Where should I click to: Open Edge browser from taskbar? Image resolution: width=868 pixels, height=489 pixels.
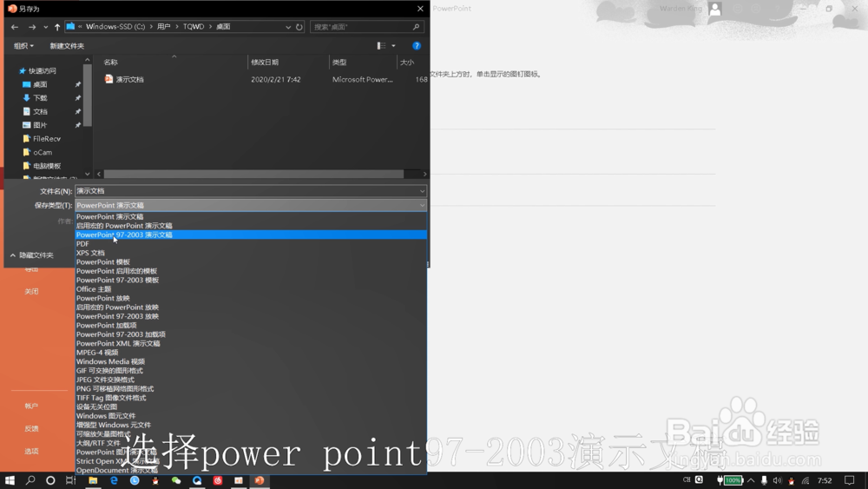(114, 480)
